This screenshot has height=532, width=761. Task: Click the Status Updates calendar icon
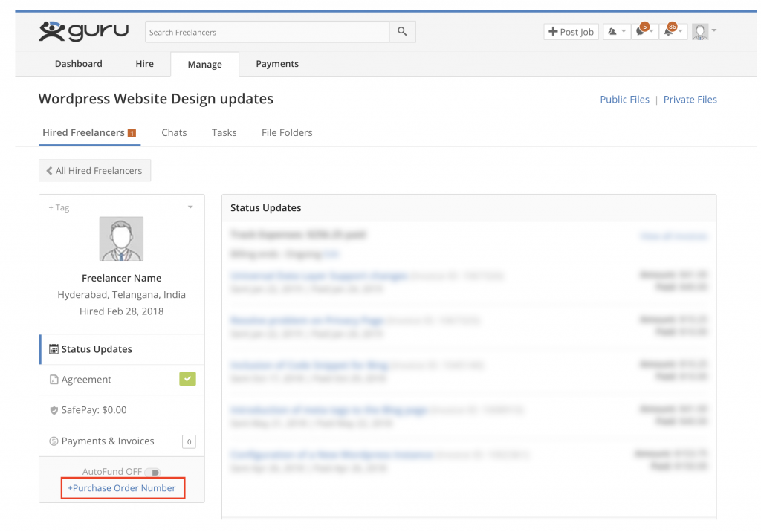(x=54, y=349)
